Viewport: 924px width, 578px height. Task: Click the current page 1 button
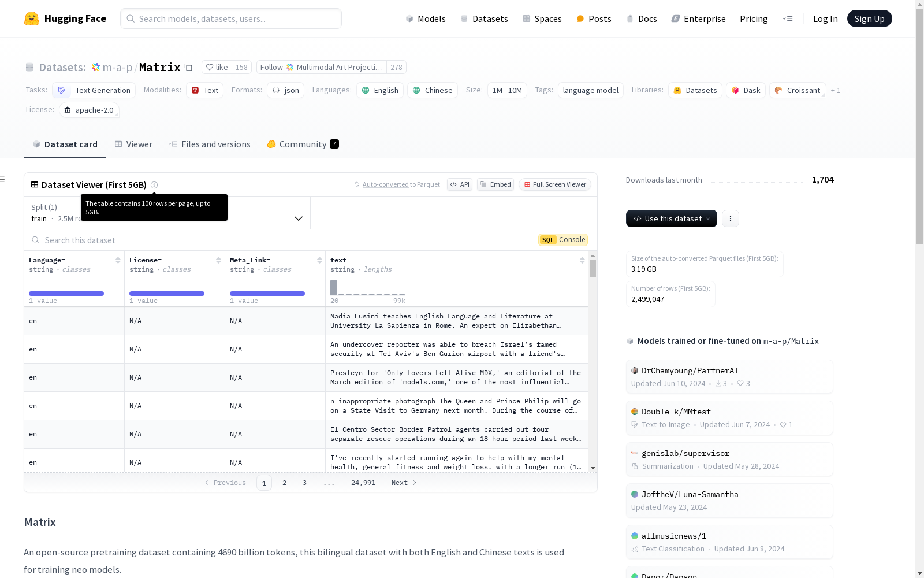click(x=264, y=483)
